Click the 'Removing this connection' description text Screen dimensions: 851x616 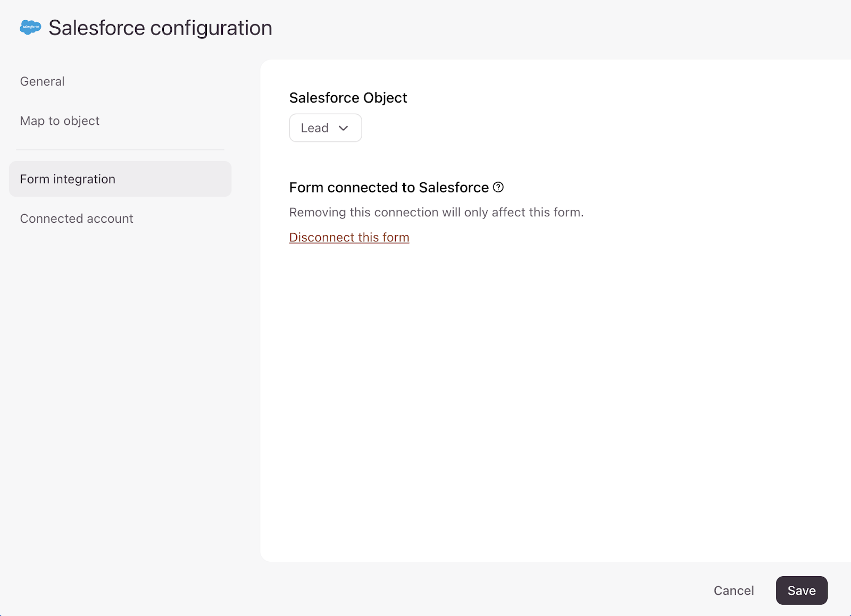tap(436, 213)
